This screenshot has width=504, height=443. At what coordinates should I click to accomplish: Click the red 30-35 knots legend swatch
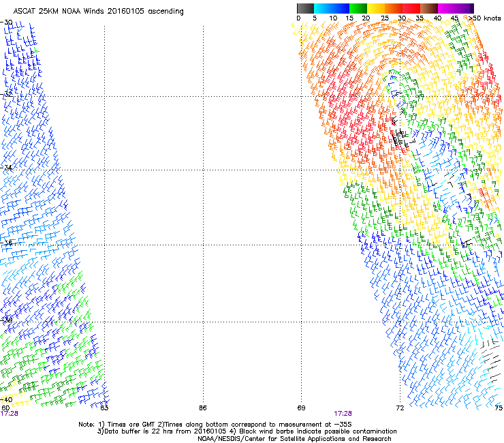(411, 8)
